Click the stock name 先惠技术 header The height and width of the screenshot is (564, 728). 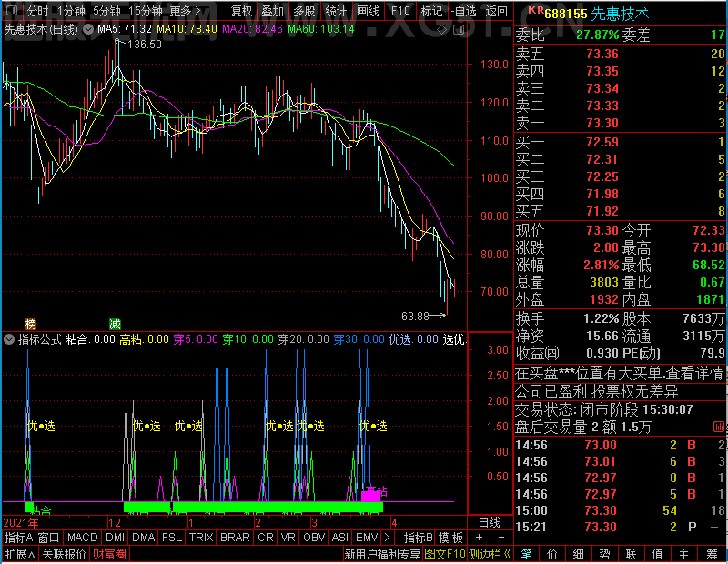tap(620, 14)
